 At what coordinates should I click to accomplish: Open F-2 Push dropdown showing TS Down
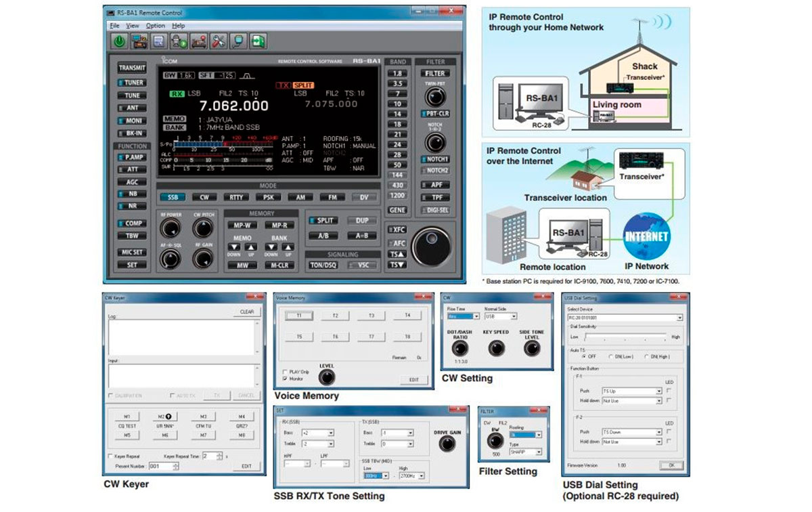(x=632, y=431)
